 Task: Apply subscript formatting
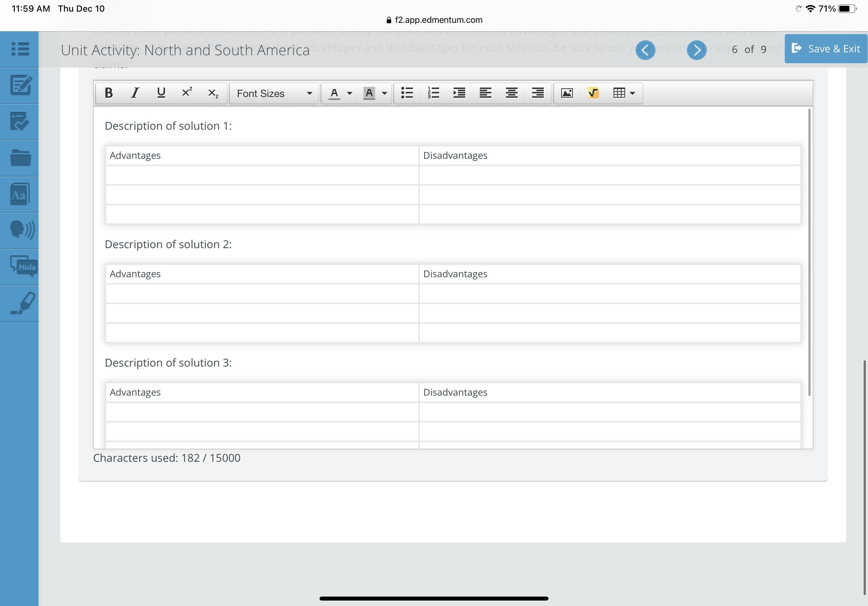(x=213, y=93)
